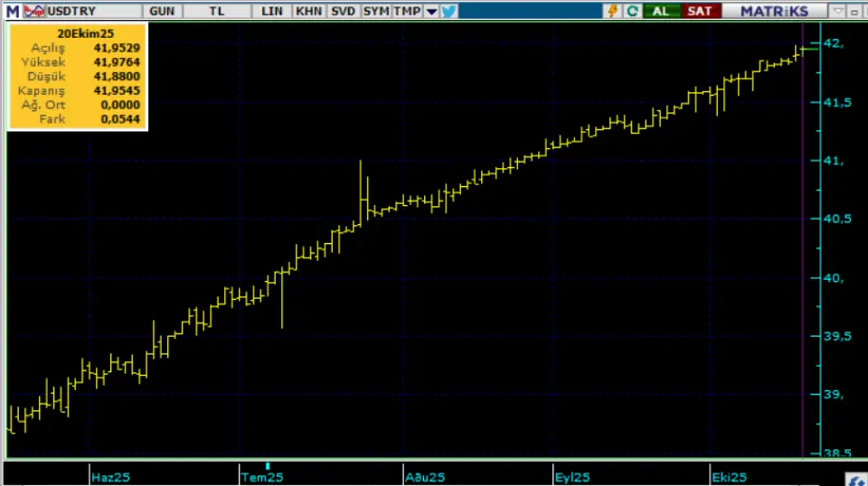Change the GUN daily period selector

(163, 11)
